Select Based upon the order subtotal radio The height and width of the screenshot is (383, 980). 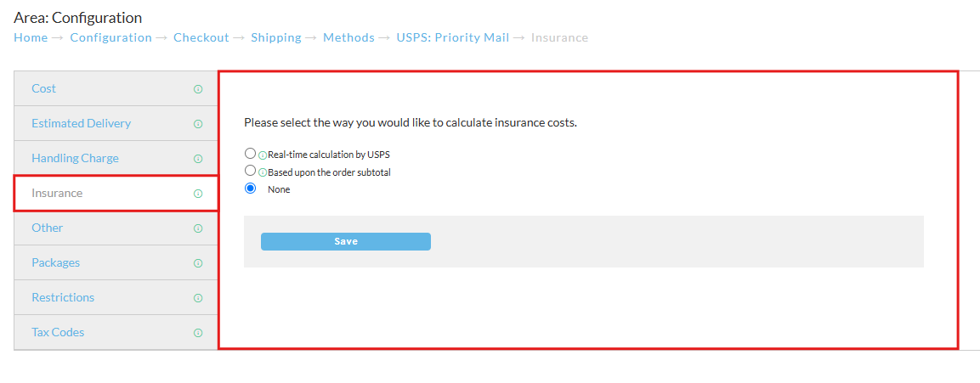tap(251, 171)
